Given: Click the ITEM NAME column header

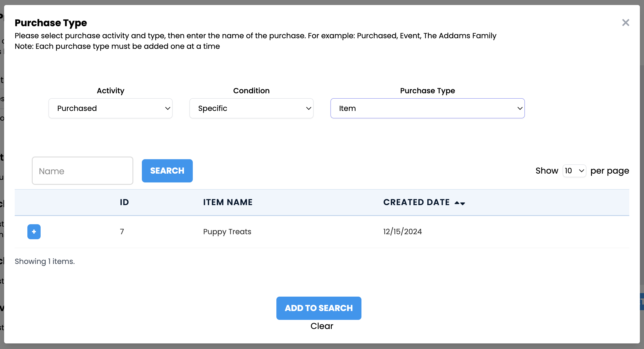Looking at the screenshot, I should coord(228,202).
